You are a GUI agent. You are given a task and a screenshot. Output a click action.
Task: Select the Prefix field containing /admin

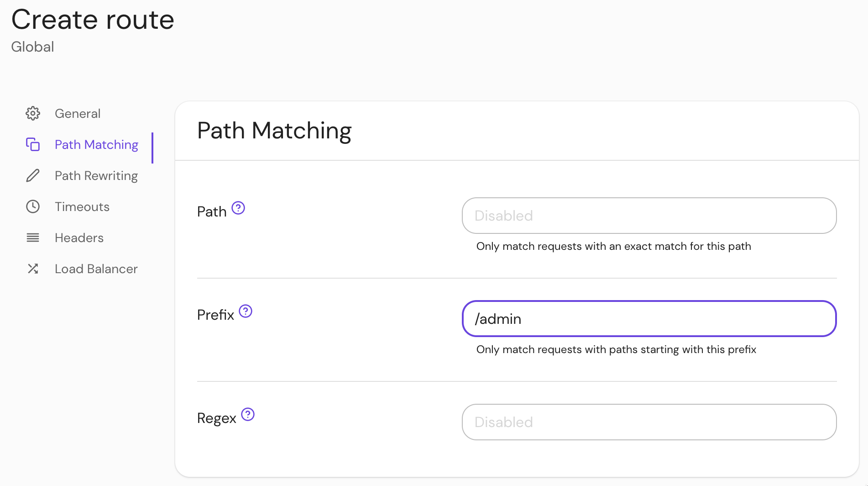click(x=648, y=318)
